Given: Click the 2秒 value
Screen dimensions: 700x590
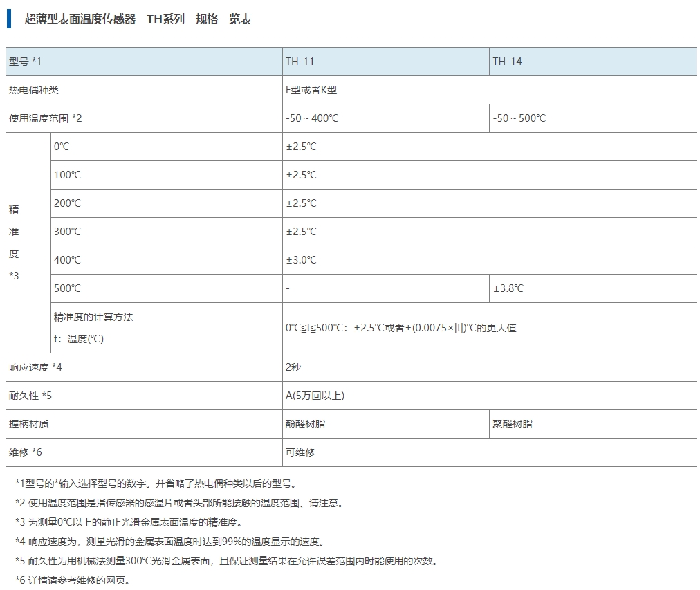Looking at the screenshot, I should pos(293,367).
